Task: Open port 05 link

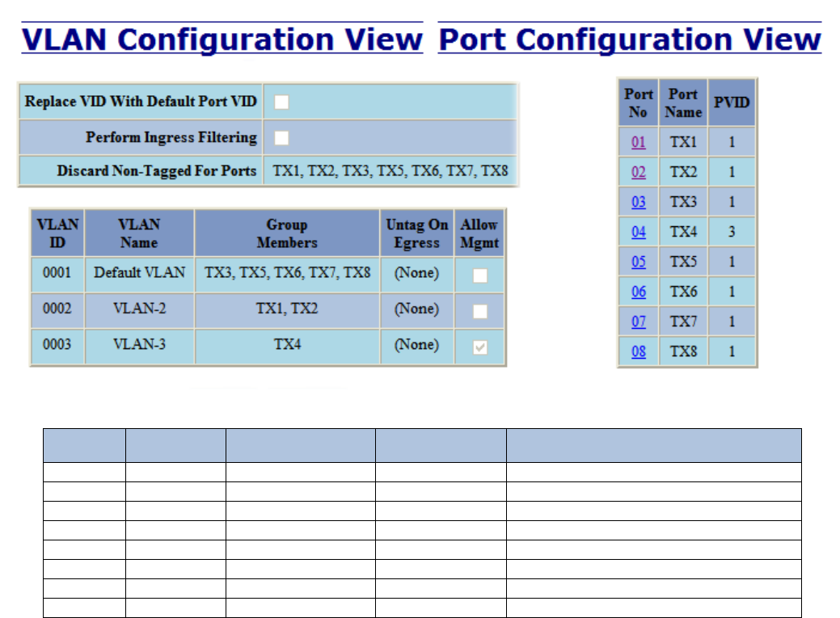Action: (638, 262)
